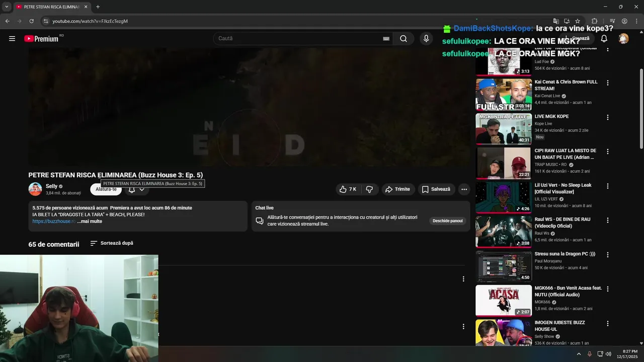Open the buzzhouse.ro description link
The width and height of the screenshot is (644, 362).
[54, 221]
